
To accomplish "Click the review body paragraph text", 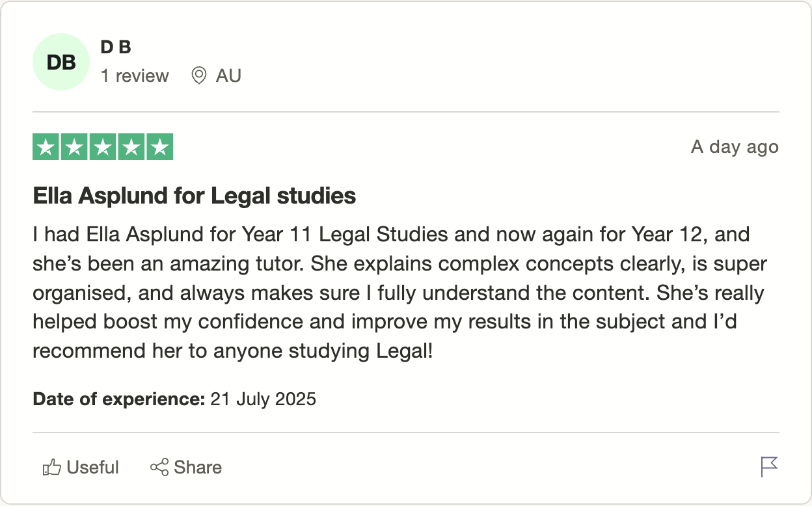I will coord(400,293).
